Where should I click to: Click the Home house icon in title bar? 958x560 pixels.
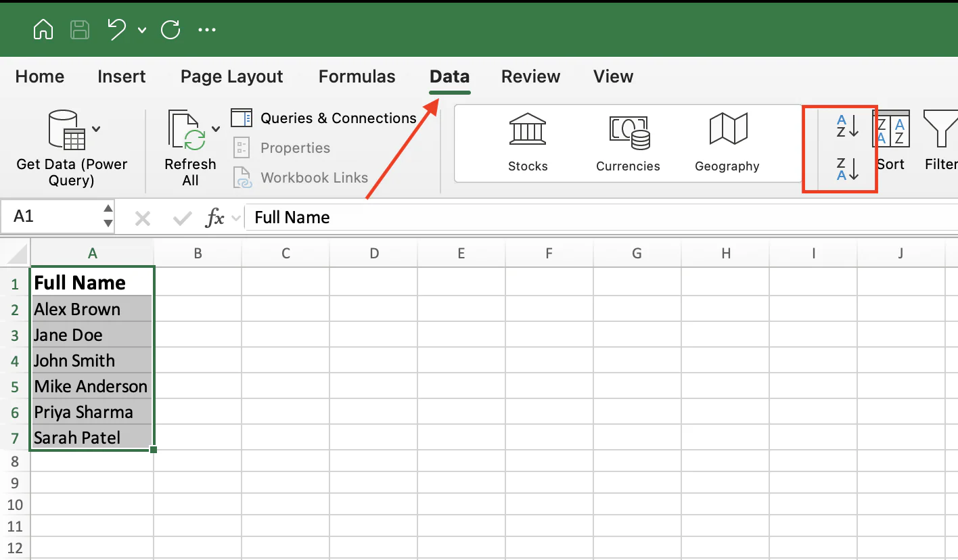pyautogui.click(x=43, y=30)
